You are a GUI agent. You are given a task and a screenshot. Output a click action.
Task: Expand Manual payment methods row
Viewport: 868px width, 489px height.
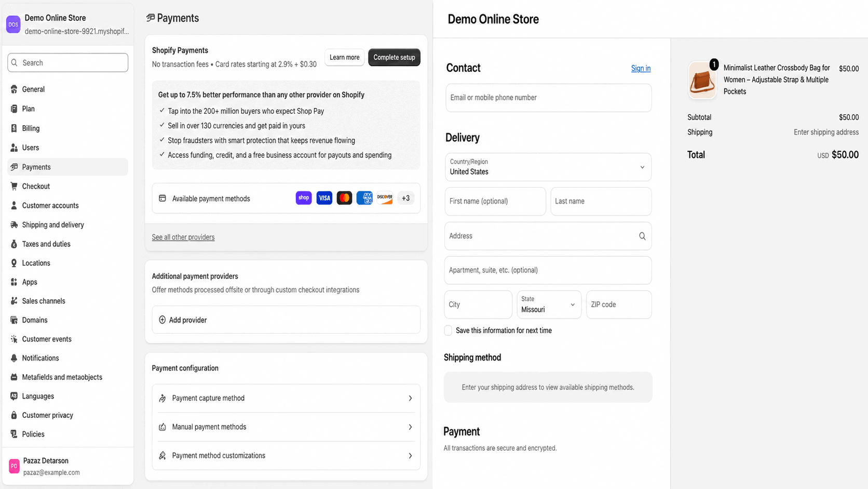tap(286, 427)
